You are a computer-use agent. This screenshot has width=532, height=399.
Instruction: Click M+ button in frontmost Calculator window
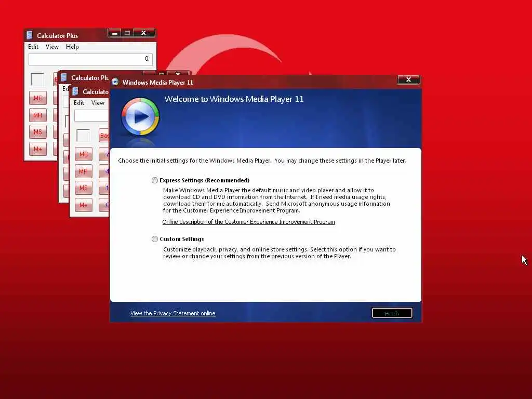click(84, 205)
